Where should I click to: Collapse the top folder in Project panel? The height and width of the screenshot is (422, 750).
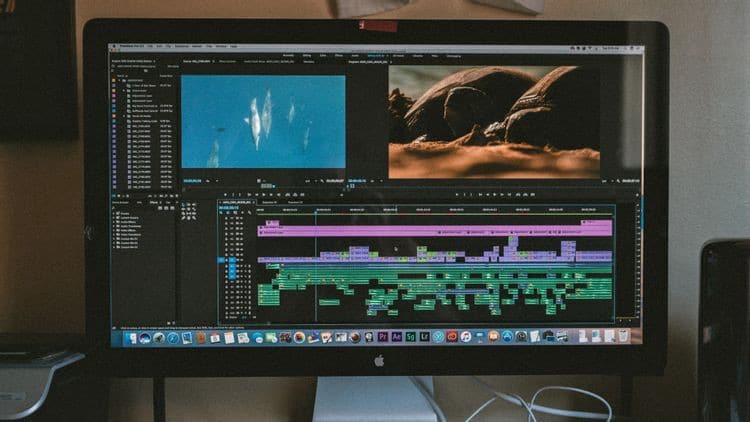(119, 80)
